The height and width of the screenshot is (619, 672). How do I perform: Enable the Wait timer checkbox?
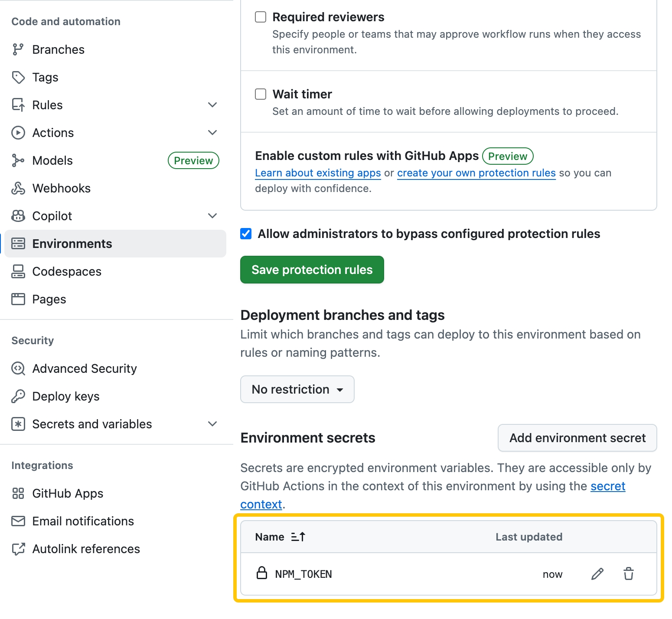click(x=260, y=94)
